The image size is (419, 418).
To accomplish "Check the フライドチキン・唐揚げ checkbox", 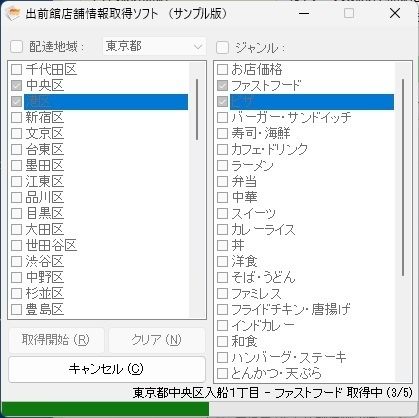I will [222, 309].
